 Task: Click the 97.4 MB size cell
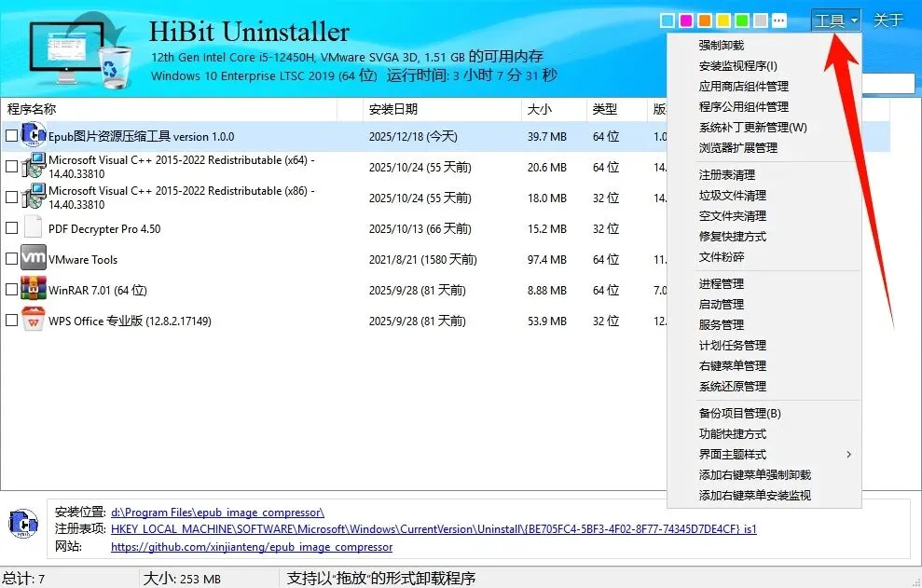(x=547, y=259)
